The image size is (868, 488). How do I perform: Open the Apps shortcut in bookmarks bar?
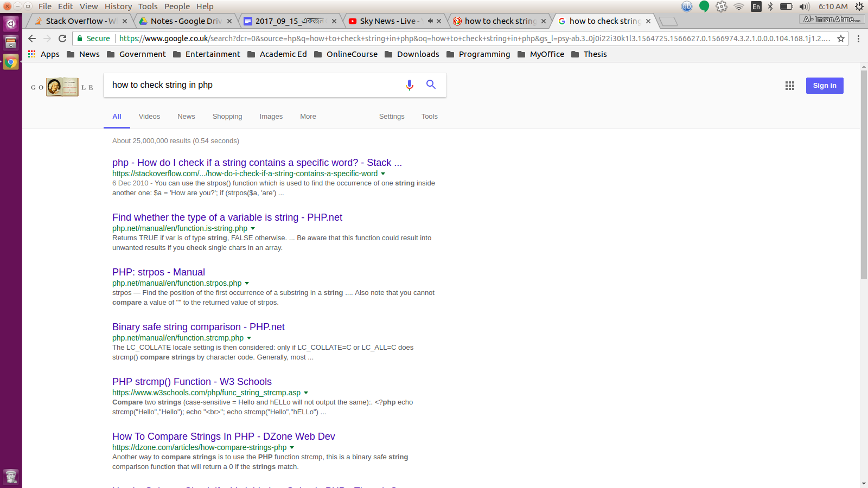click(43, 54)
